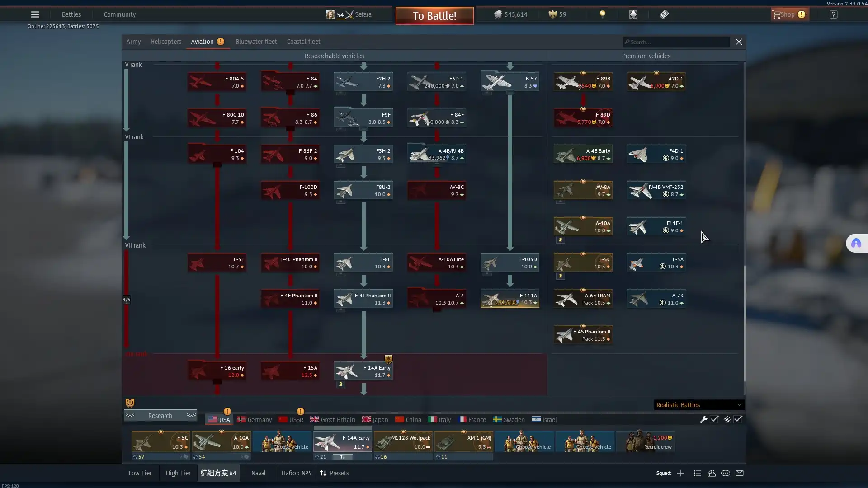Collapse the left arrow of Research bar
The image size is (868, 488).
tap(130, 416)
